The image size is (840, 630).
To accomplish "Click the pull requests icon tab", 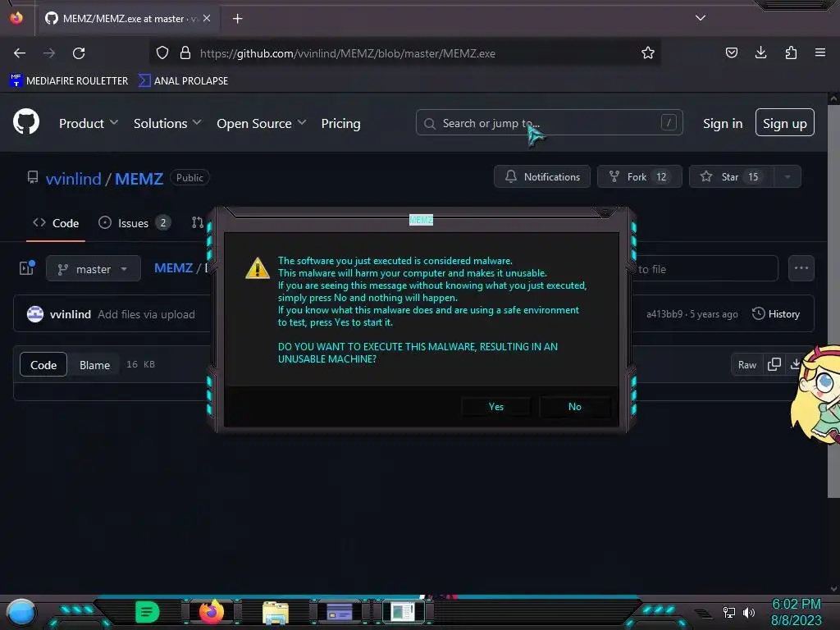I will (198, 222).
